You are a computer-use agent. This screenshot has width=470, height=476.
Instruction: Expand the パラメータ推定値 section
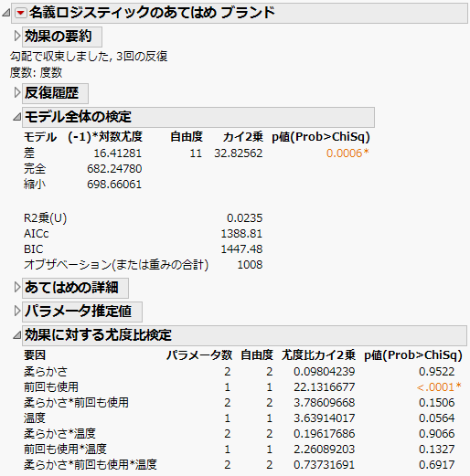coord(17,311)
